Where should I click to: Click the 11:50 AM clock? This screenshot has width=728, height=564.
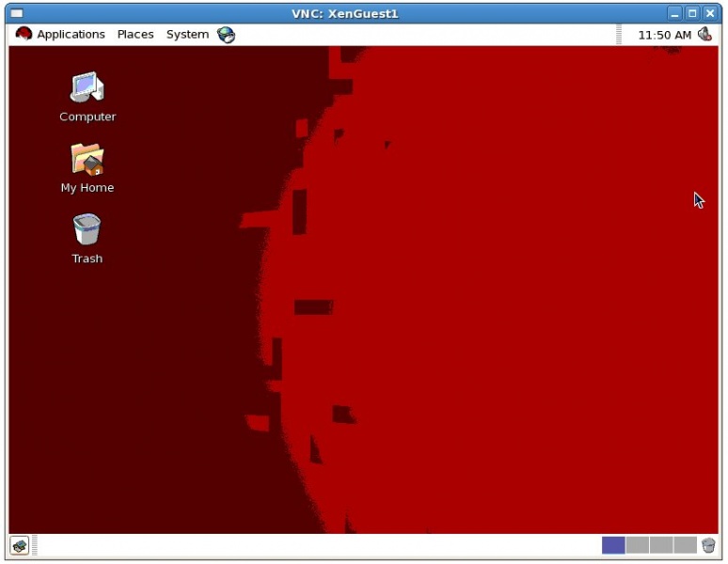(x=664, y=35)
